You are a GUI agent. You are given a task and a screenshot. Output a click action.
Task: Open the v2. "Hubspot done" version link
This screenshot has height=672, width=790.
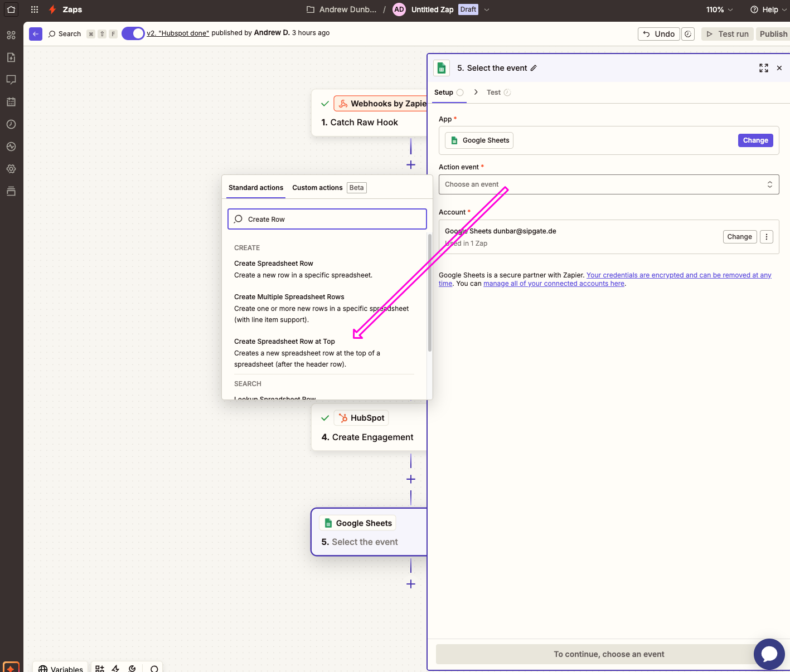[178, 33]
